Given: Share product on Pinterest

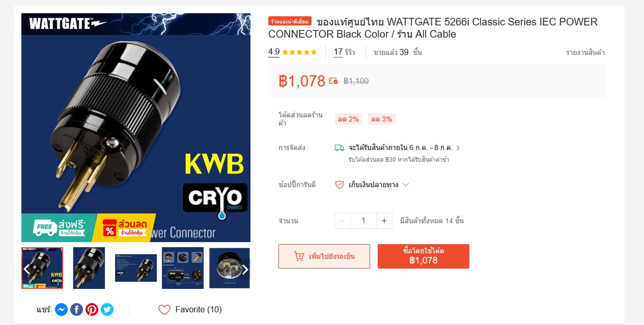Looking at the screenshot, I should 92,309.
